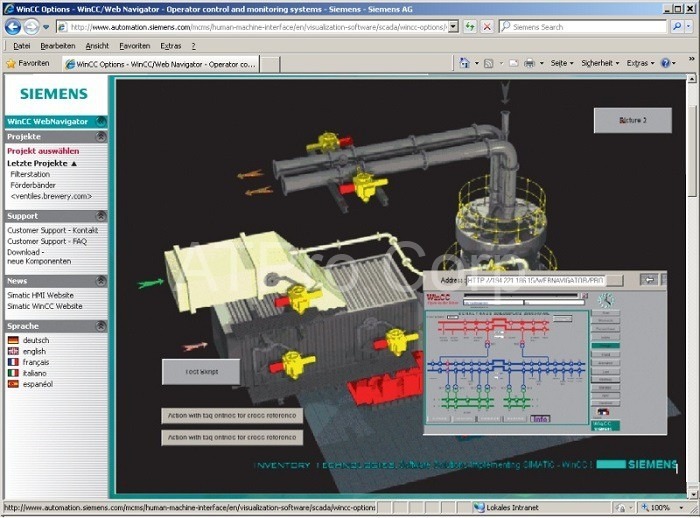Open the Ansicht menu
Viewport: 700px width, 518px height.
[97, 46]
